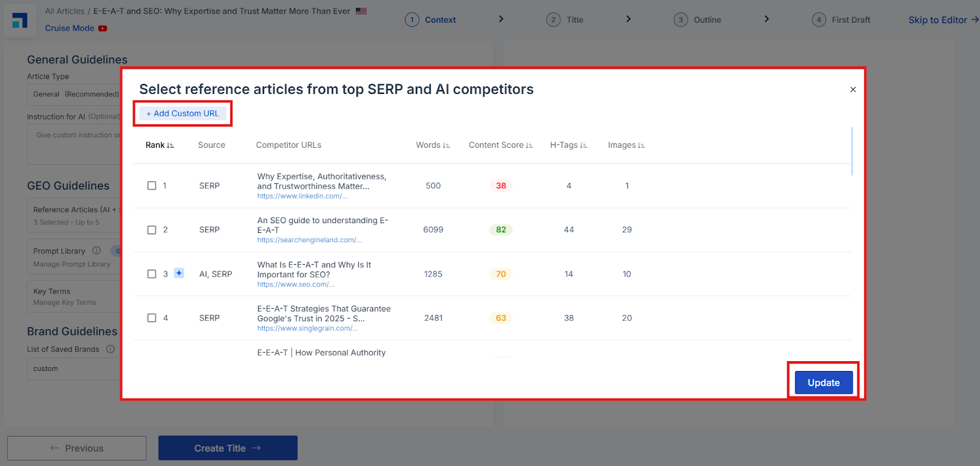Click Add Custom URL button

183,113
